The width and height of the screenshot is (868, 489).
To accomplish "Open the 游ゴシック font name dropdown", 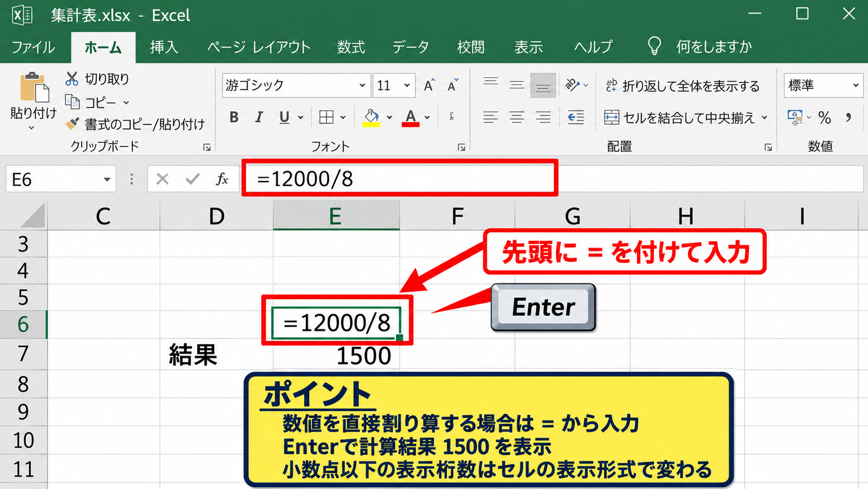I will [362, 85].
